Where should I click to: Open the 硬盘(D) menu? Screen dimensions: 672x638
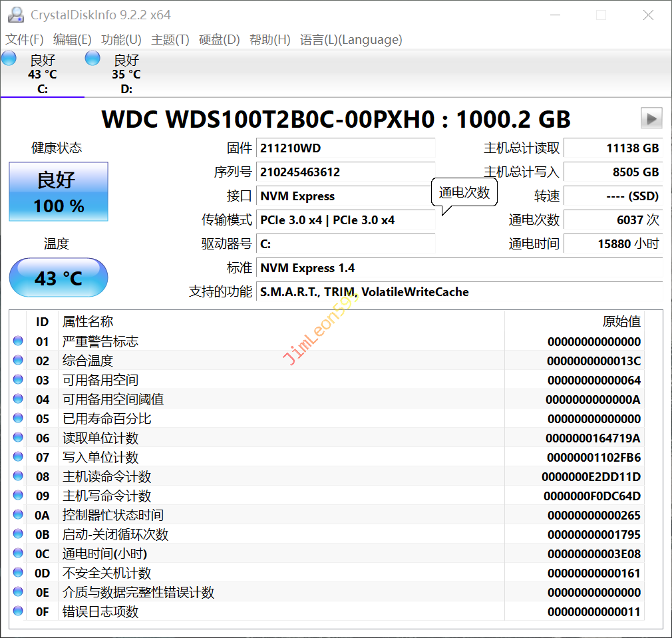pos(220,40)
